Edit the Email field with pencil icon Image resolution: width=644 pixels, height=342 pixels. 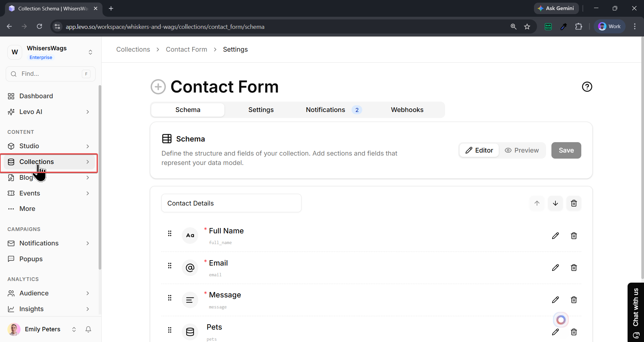tap(555, 268)
